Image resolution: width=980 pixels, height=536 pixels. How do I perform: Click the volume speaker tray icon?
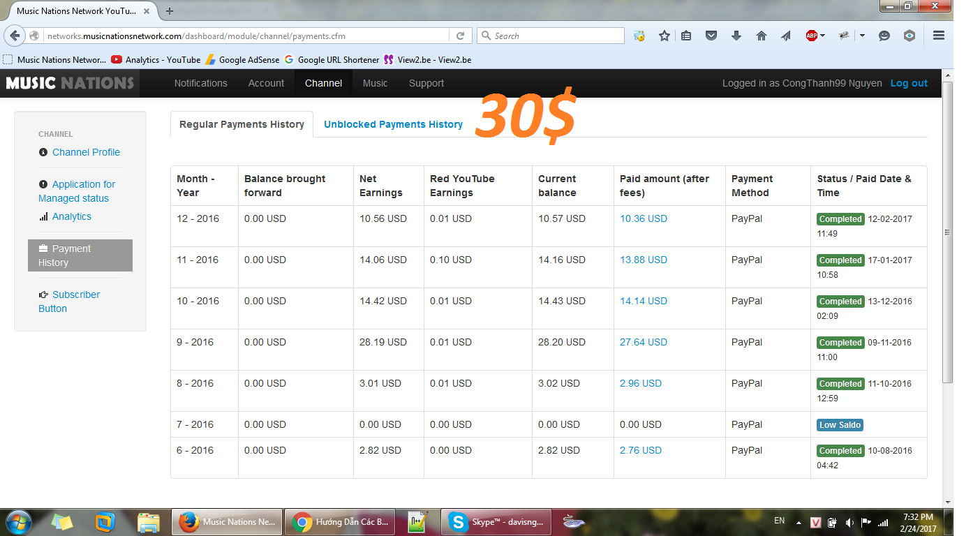(x=849, y=523)
